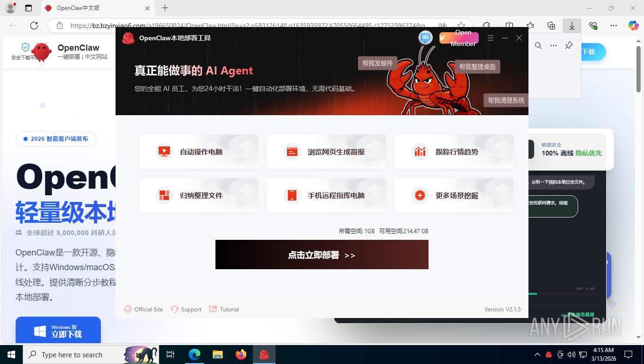Click the Official Site link
644x364 pixels.
(143, 309)
